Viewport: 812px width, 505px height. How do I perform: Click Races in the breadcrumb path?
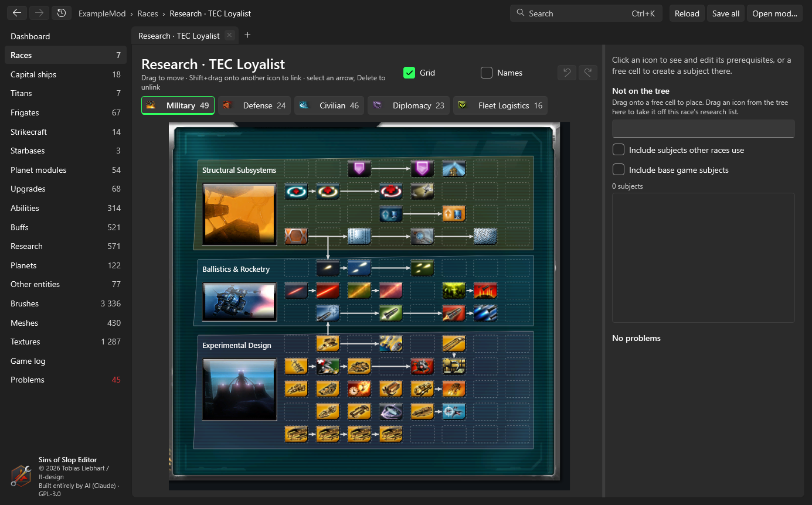pos(148,13)
